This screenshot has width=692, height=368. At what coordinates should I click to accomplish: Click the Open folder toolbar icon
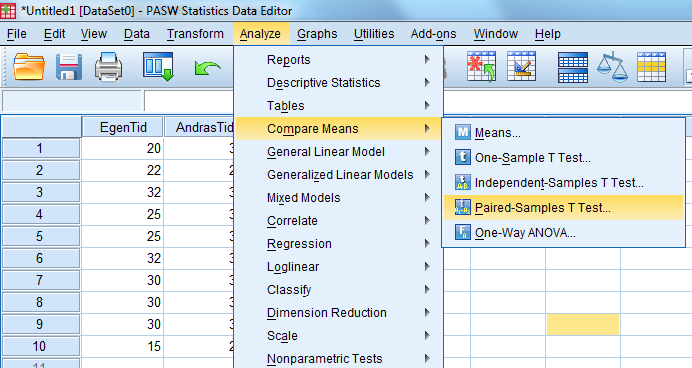click(29, 67)
